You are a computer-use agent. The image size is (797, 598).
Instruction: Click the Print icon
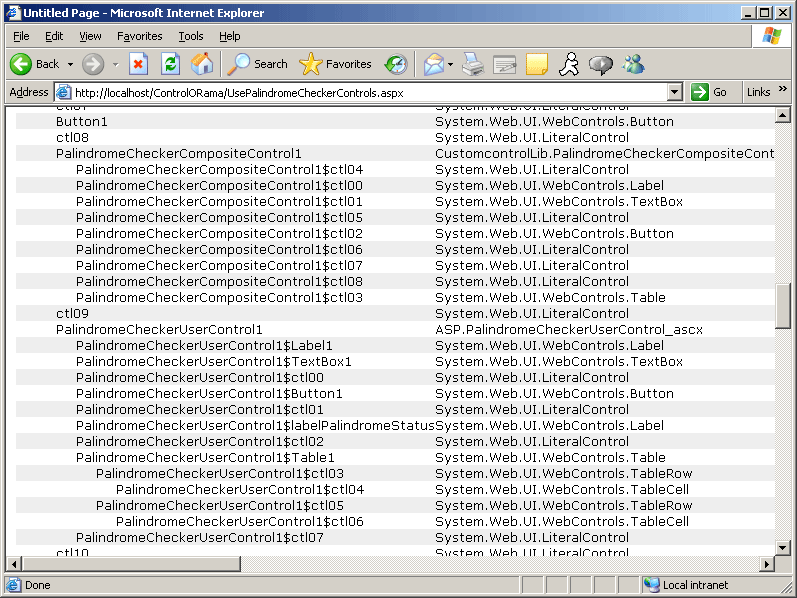(473, 64)
